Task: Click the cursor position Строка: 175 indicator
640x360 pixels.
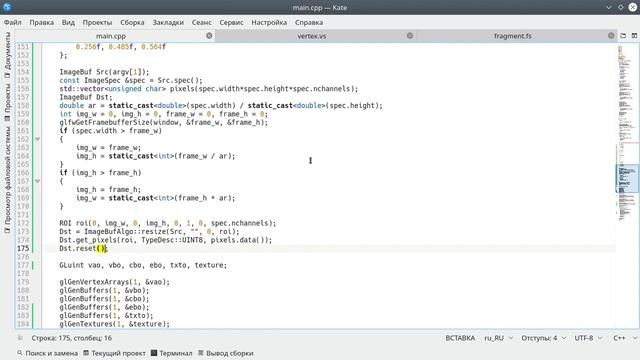Action: [71, 338]
